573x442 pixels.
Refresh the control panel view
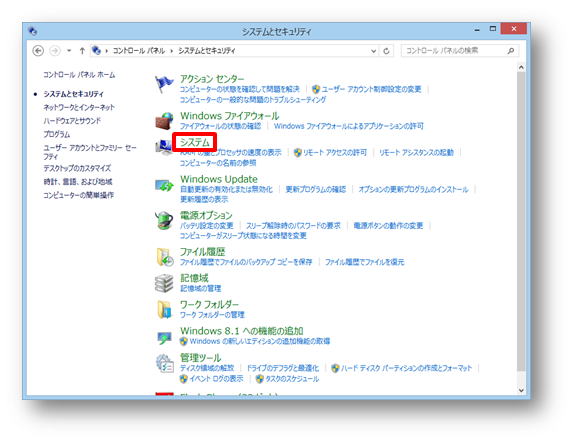[386, 51]
